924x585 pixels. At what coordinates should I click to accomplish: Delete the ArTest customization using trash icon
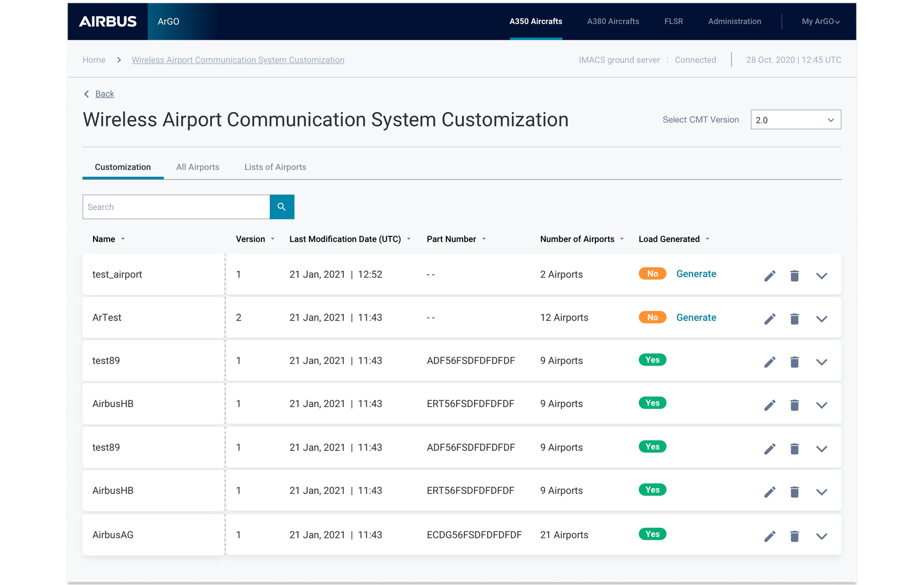(x=795, y=319)
